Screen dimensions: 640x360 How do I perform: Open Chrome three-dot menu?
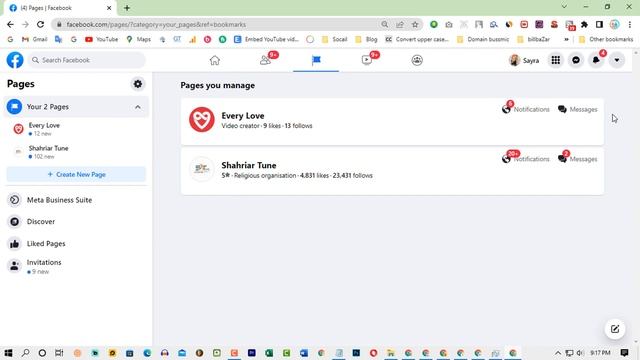pyautogui.click(x=629, y=24)
